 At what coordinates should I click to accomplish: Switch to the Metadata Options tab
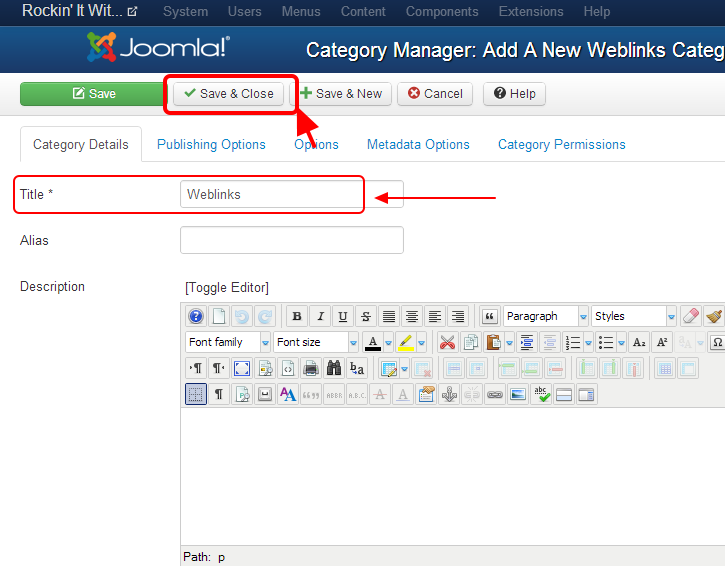tap(418, 144)
